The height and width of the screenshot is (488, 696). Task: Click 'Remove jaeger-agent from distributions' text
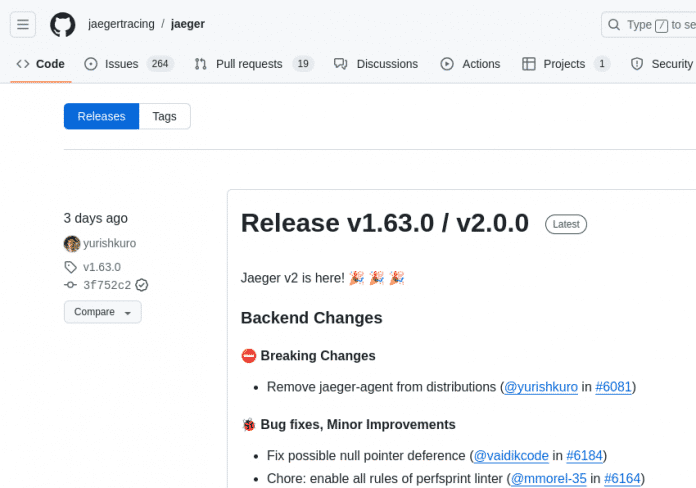pos(381,387)
